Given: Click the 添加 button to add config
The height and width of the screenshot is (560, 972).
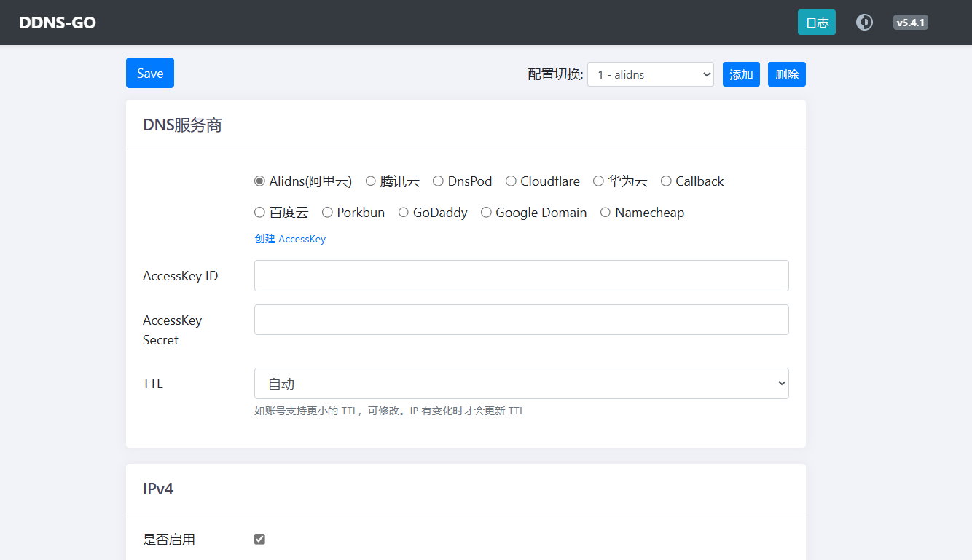Looking at the screenshot, I should 741,74.
